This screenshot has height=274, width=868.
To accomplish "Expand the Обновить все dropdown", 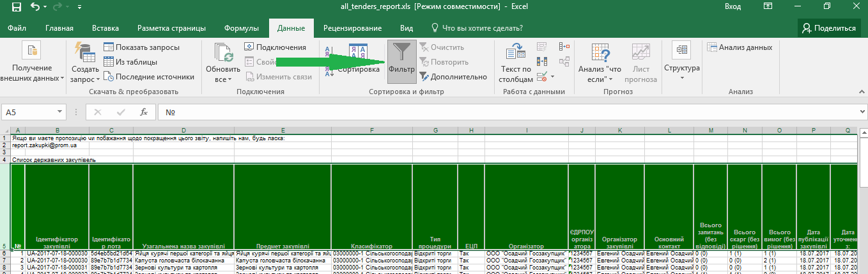I will (x=222, y=74).
